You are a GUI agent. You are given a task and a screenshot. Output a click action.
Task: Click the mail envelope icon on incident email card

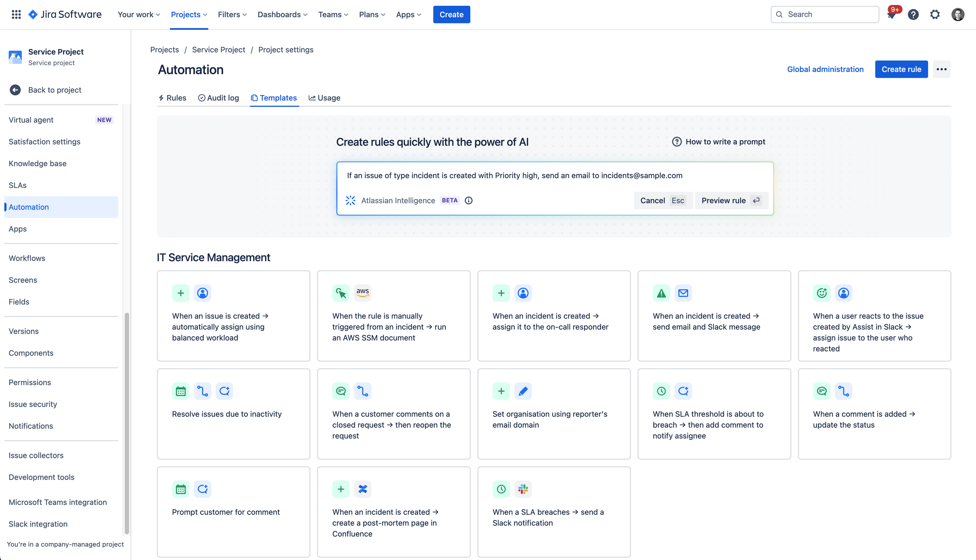683,293
